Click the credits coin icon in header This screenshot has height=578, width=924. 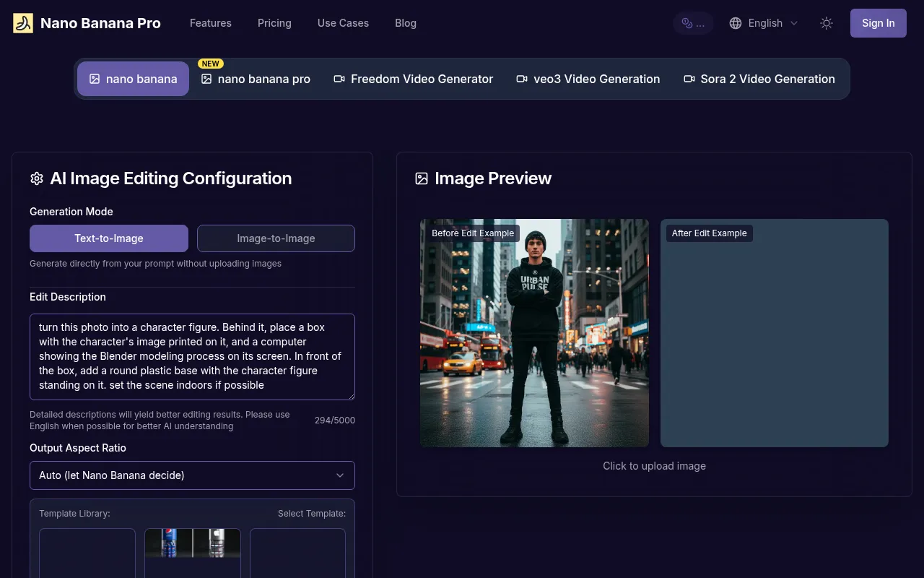[687, 23]
